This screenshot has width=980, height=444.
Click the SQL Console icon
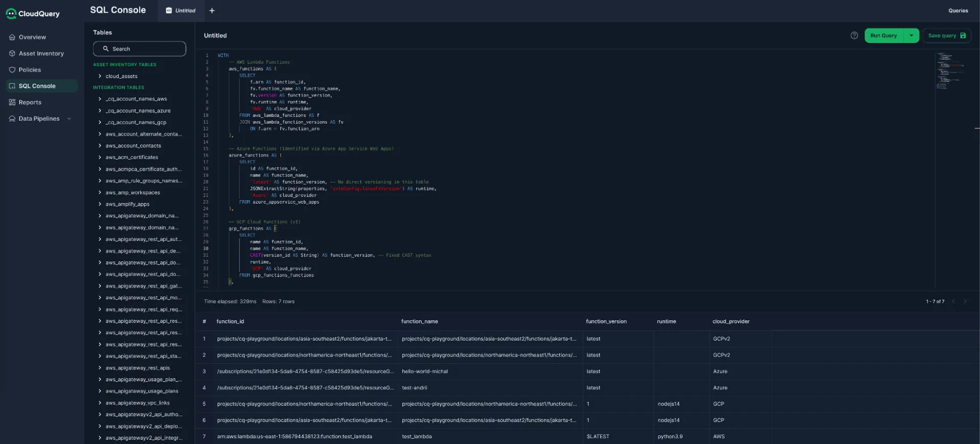point(12,86)
